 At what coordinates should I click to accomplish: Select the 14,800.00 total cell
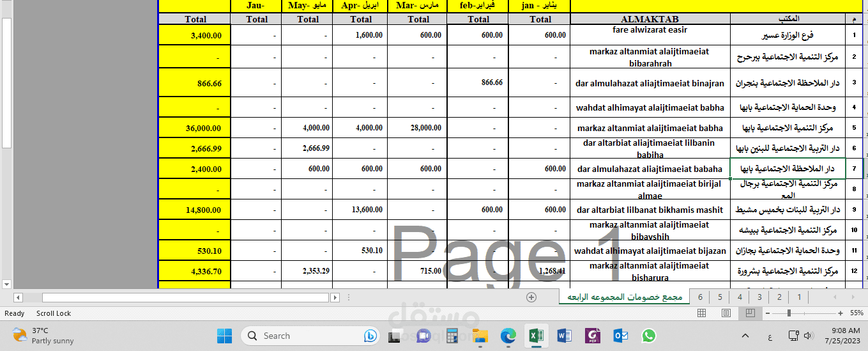[x=194, y=210]
